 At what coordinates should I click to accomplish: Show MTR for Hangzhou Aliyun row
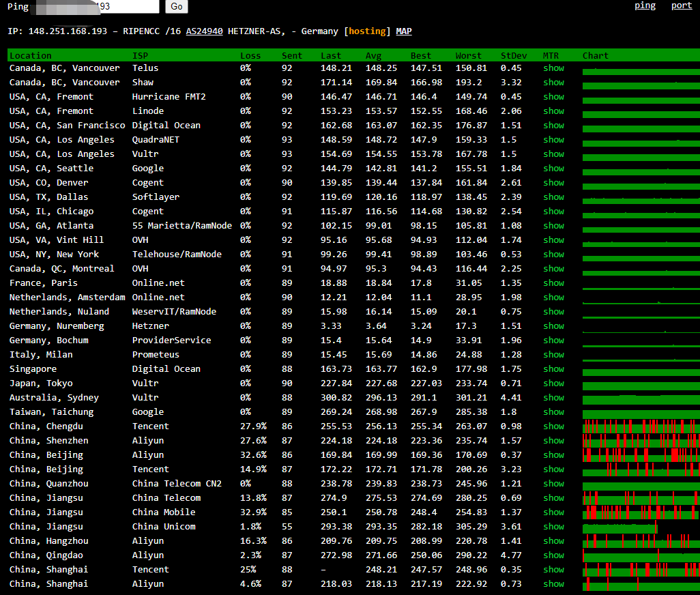tap(553, 541)
